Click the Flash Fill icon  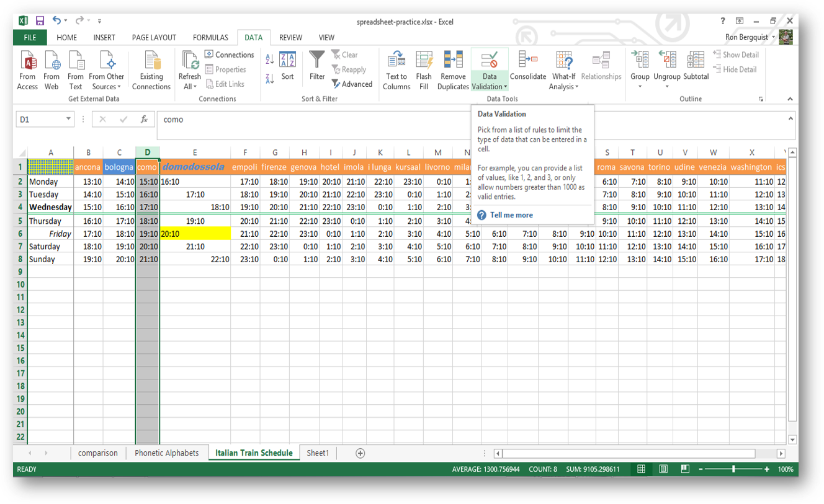coord(424,69)
